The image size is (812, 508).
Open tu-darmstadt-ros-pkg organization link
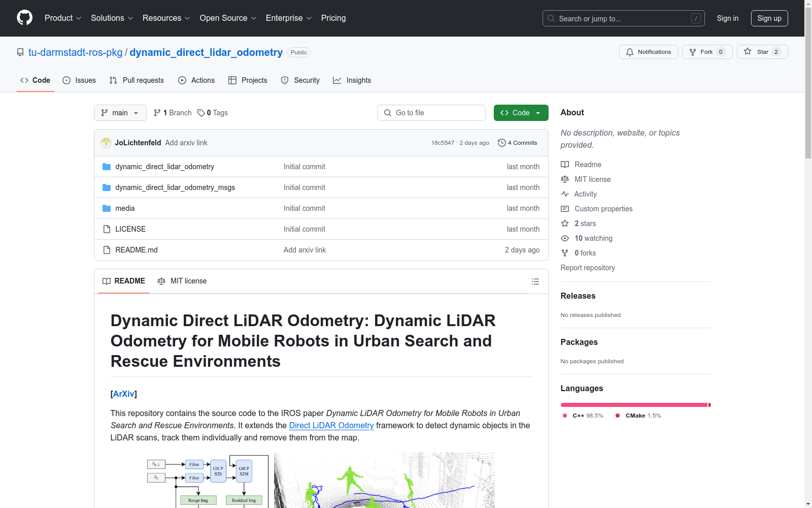point(76,52)
